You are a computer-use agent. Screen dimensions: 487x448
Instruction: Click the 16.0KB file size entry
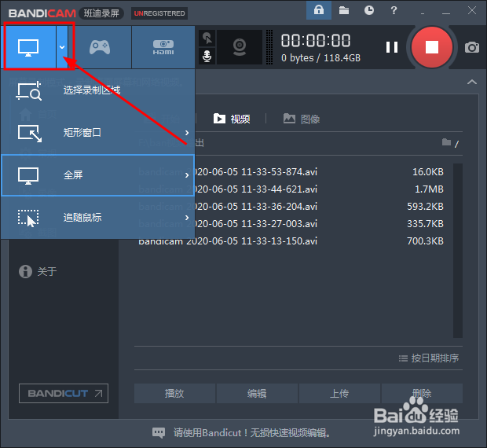tap(427, 172)
